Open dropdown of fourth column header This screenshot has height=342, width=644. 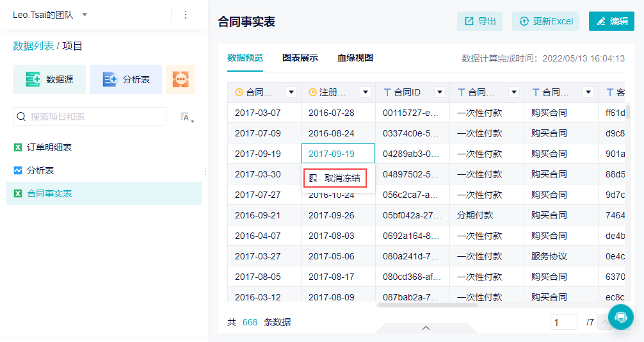tap(514, 92)
